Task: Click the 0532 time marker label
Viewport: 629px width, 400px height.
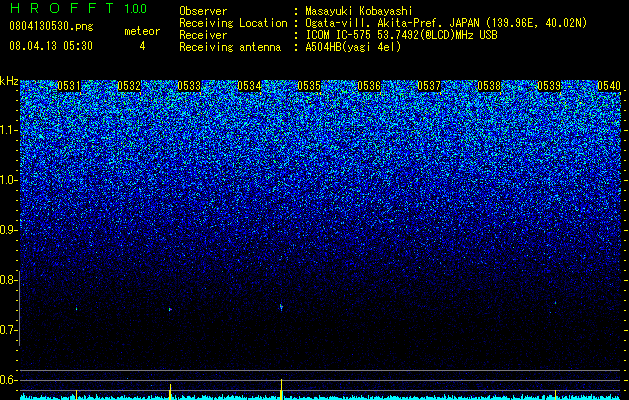Action: [x=129, y=86]
